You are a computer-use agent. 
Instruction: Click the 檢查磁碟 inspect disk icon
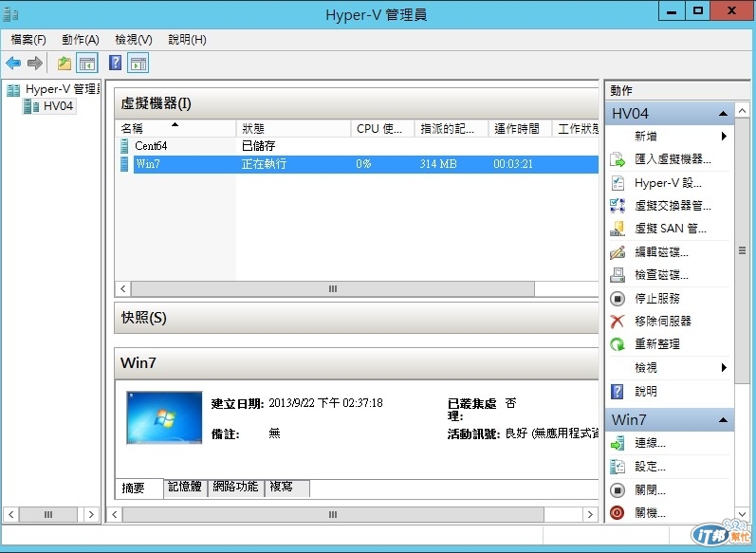pos(618,275)
